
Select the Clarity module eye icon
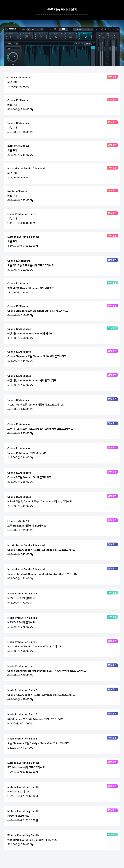56,37
